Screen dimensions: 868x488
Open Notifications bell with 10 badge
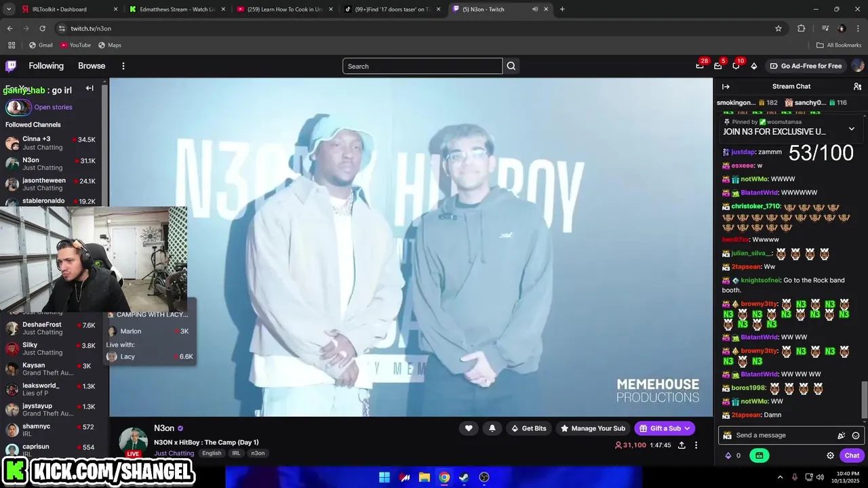(x=736, y=66)
